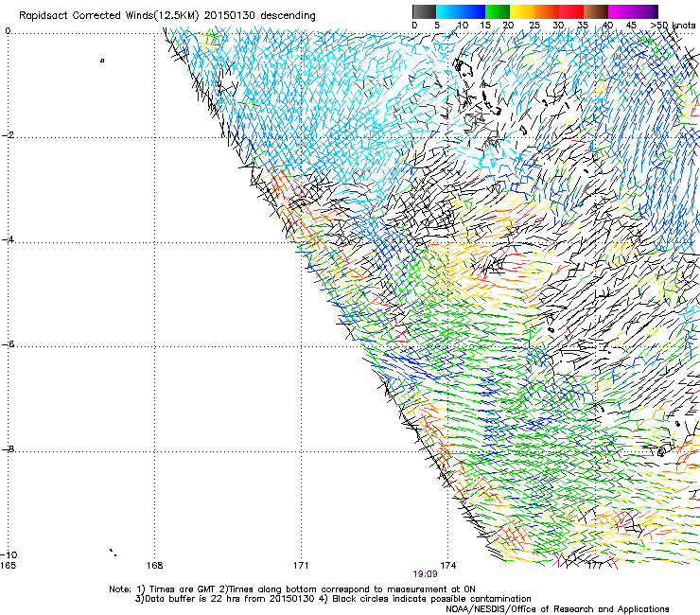Click the purple '19:09' time label
The width and height of the screenshot is (700, 615).
pyautogui.click(x=425, y=574)
